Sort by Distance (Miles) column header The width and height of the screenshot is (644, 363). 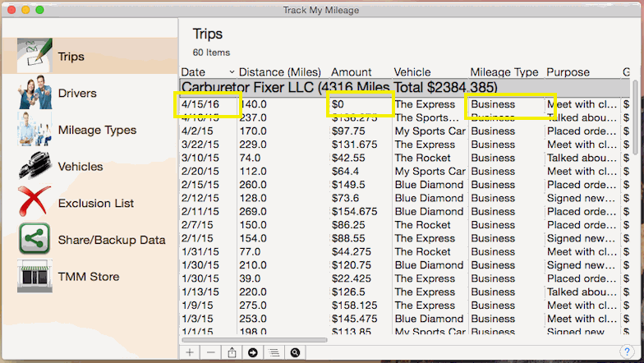click(279, 72)
